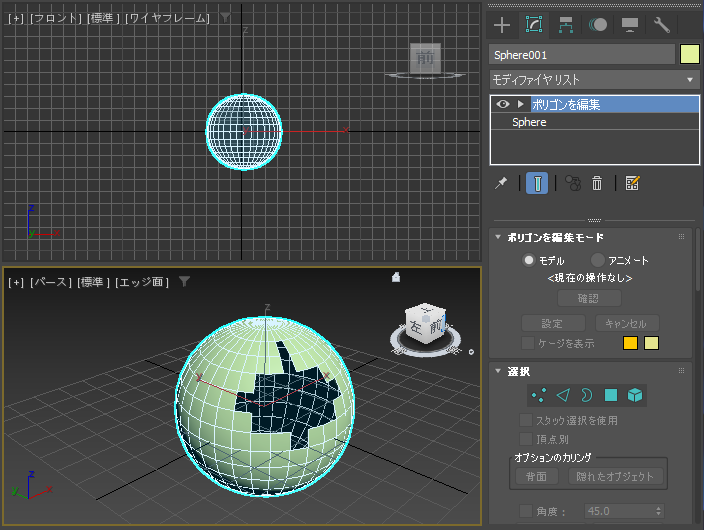Viewport: 704px width, 530px height.
Task: Select the Polygon sub-object level icon
Action: point(611,395)
